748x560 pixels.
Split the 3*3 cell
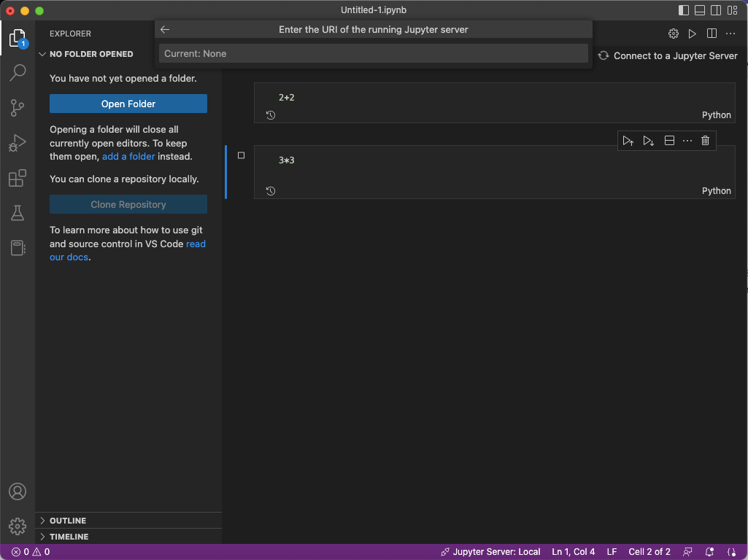[669, 140]
